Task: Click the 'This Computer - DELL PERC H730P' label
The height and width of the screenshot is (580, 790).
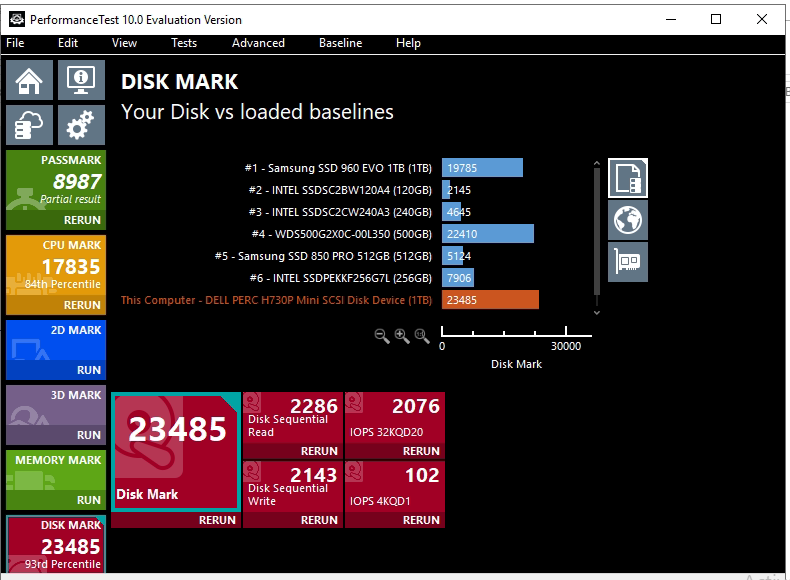Action: 276,300
